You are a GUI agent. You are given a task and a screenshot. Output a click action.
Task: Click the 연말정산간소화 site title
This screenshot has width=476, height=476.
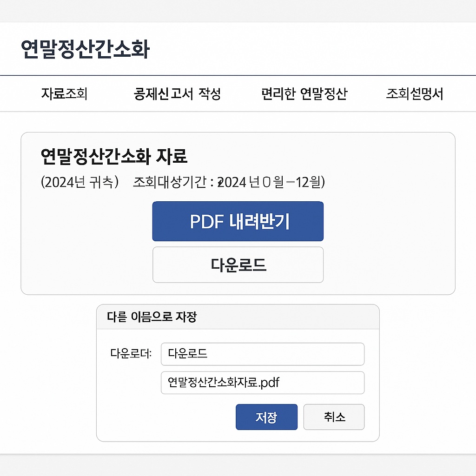click(x=86, y=48)
